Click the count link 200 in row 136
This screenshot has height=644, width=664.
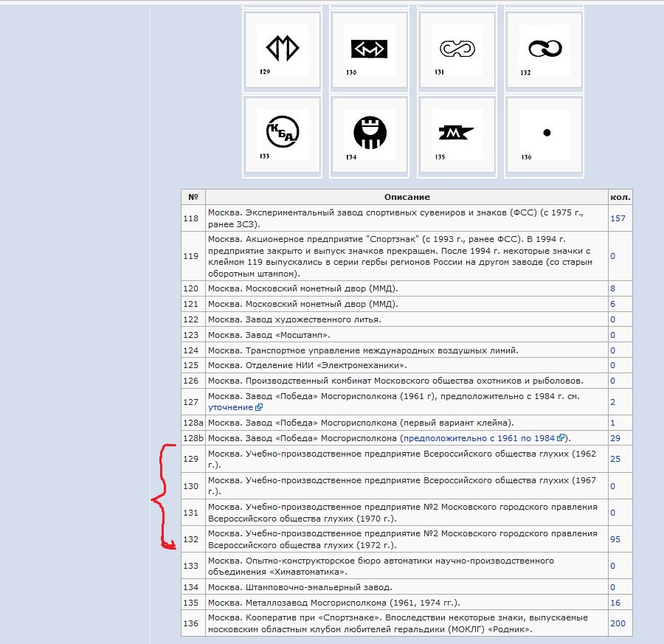click(x=618, y=623)
